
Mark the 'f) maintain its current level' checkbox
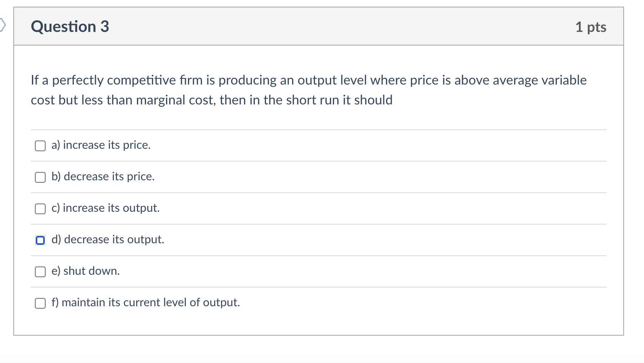tap(40, 303)
